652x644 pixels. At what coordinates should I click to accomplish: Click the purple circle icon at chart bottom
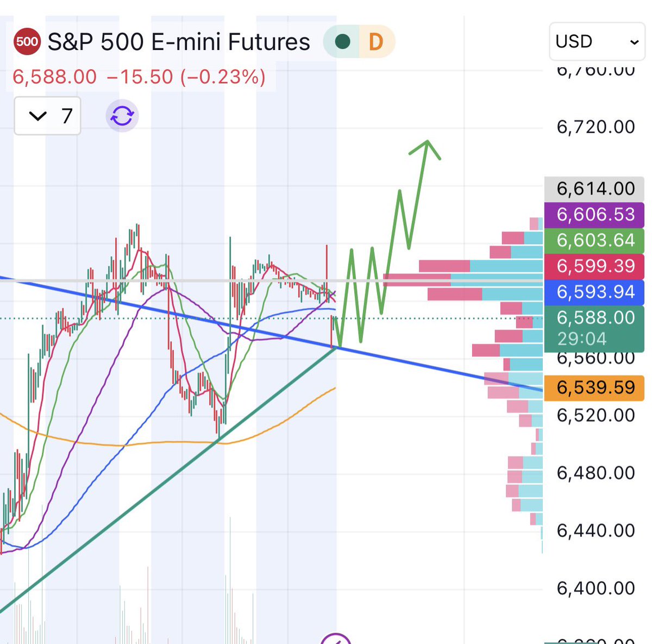pyautogui.click(x=336, y=639)
